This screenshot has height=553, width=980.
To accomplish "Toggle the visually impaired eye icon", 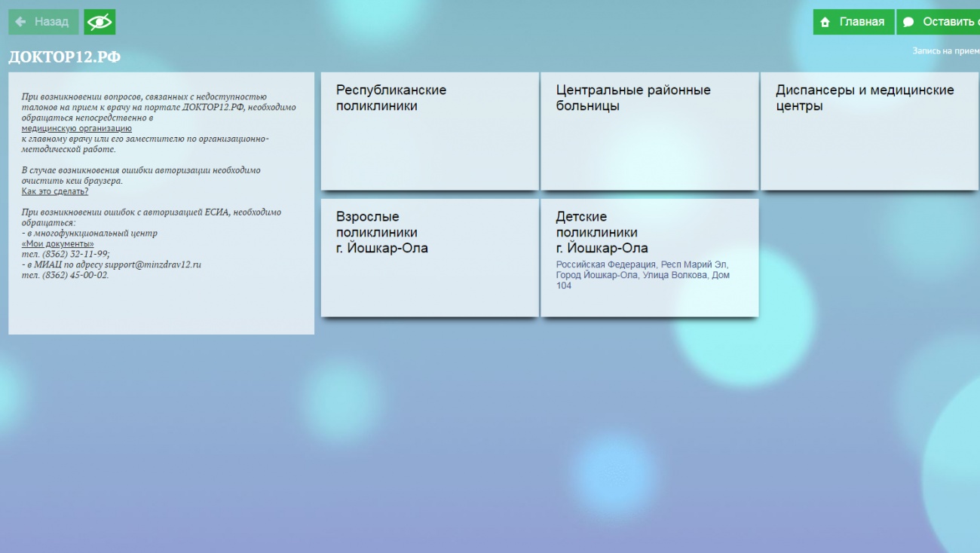I will click(100, 23).
